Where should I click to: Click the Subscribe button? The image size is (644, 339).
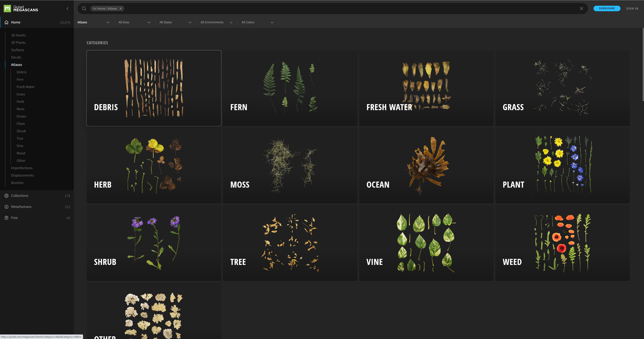(x=607, y=9)
